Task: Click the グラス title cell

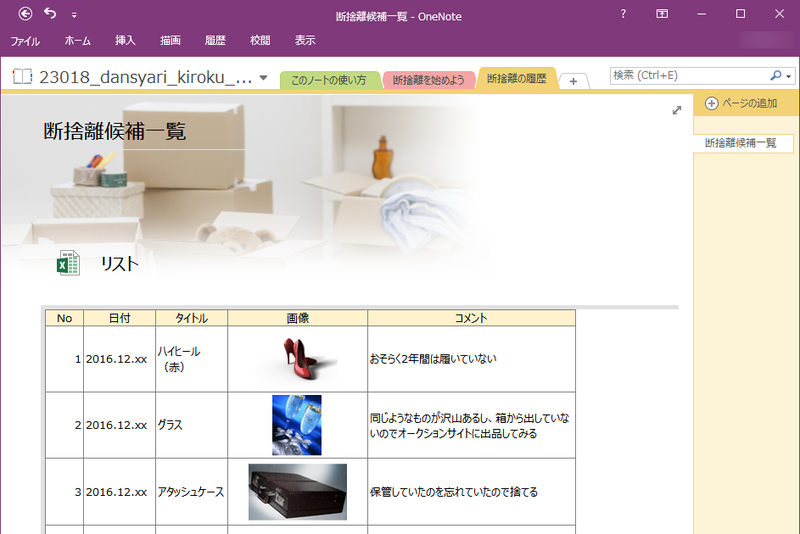Action: (191, 425)
